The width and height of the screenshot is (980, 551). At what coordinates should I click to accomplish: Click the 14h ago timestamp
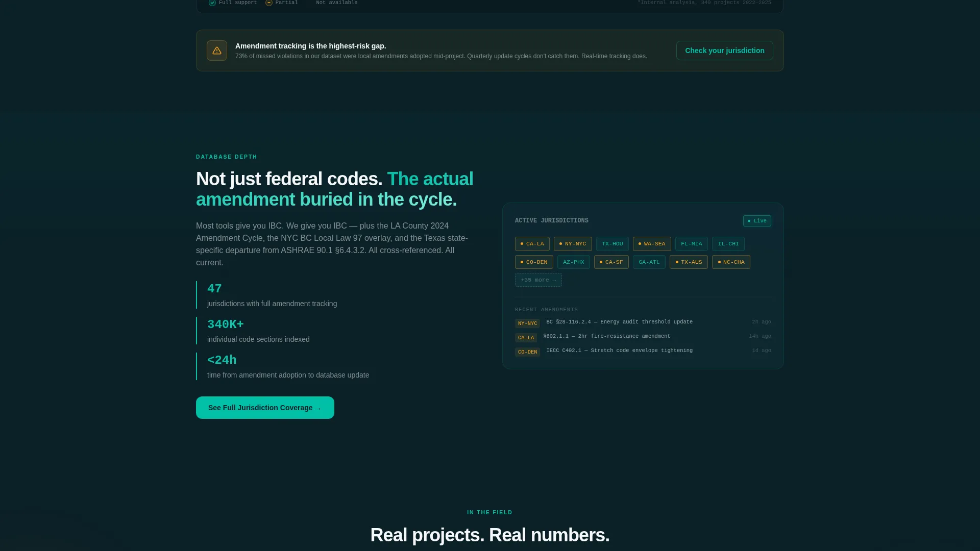[759, 336]
